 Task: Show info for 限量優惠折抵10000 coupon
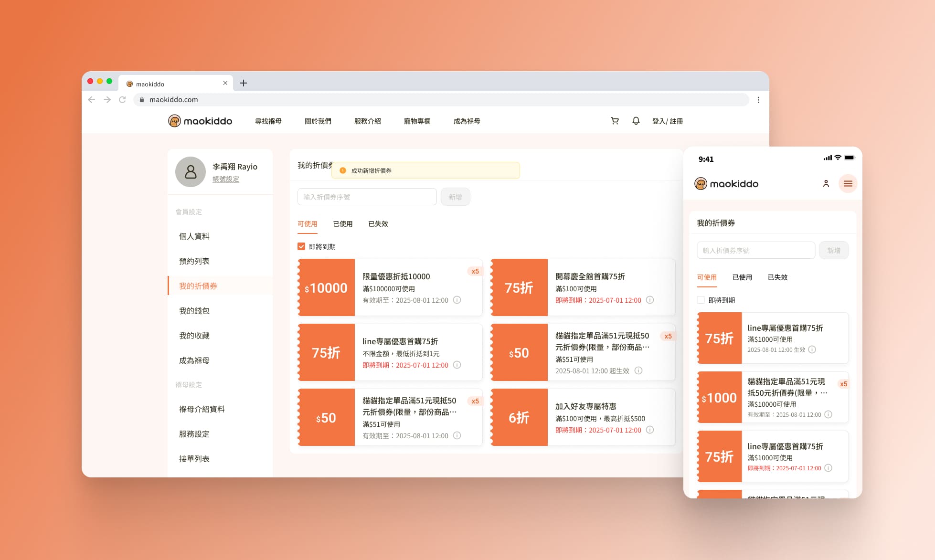(x=457, y=300)
